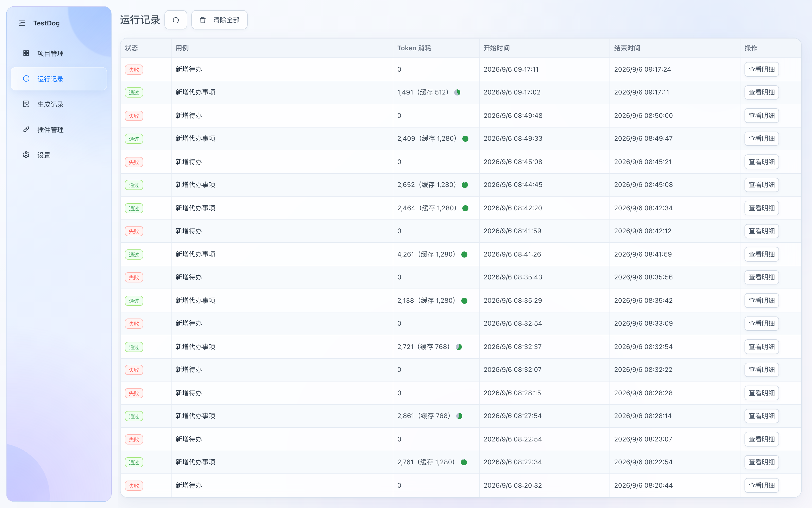Open 查看明细 for the run ended 08:33:09
Image resolution: width=812 pixels, height=508 pixels.
(762, 324)
